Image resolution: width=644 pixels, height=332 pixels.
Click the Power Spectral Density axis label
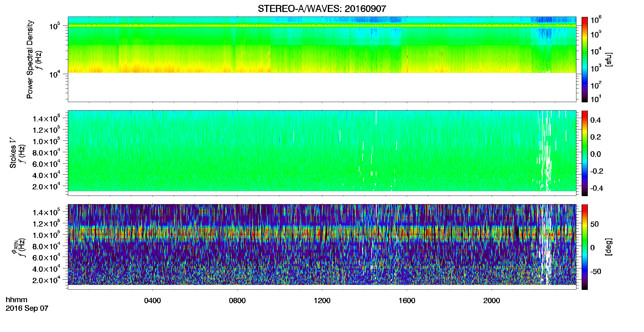click(x=30, y=59)
